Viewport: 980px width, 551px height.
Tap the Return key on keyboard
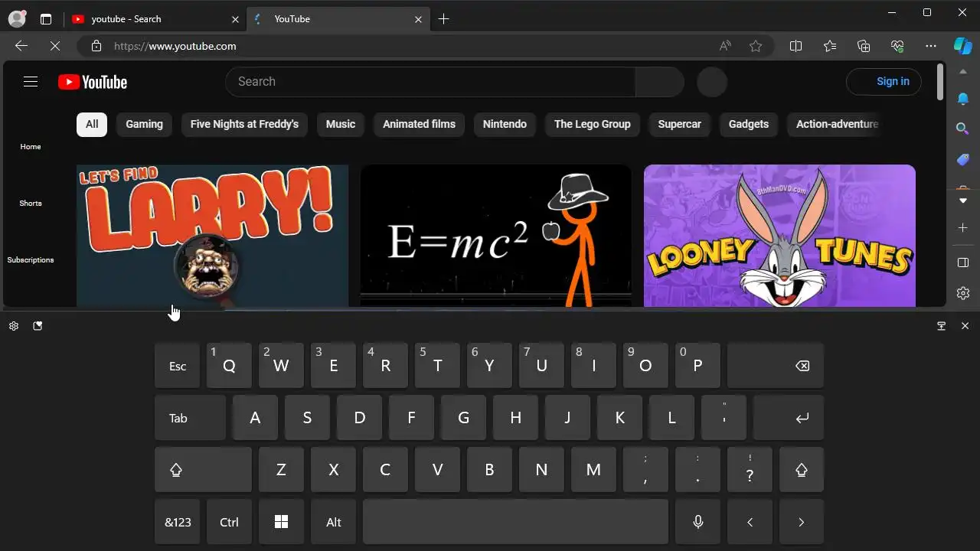coord(789,418)
